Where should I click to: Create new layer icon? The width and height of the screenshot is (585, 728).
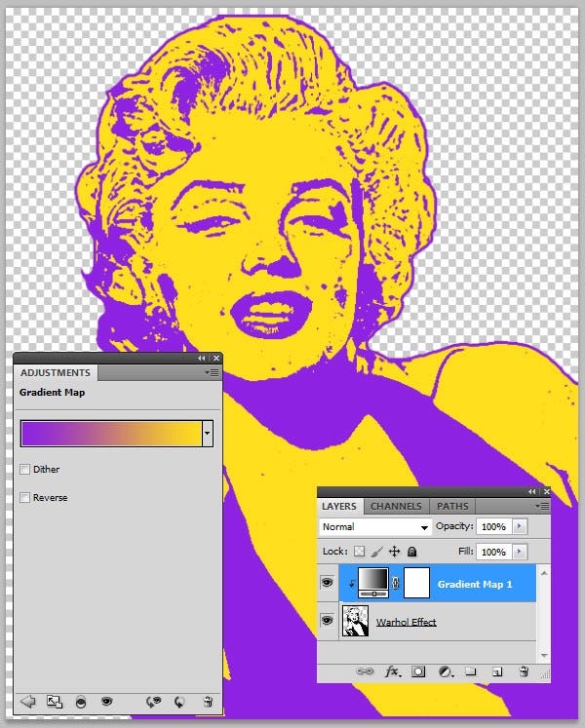[x=497, y=671]
